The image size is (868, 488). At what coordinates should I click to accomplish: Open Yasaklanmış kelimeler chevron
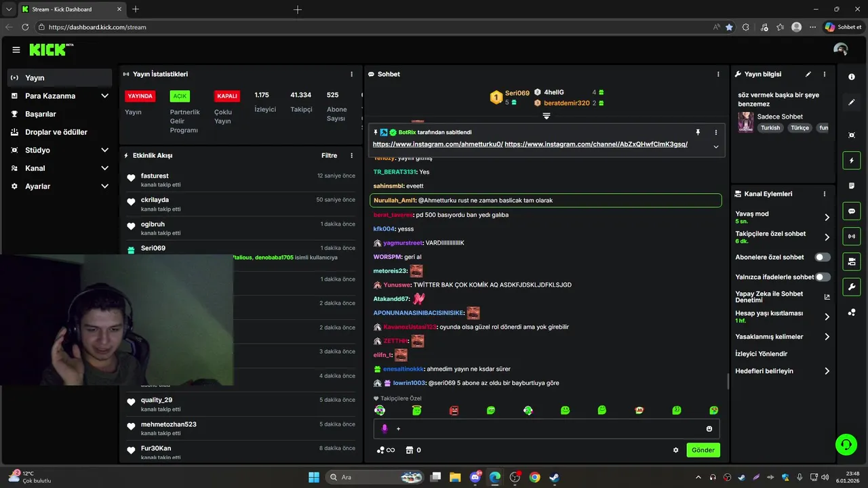point(827,337)
